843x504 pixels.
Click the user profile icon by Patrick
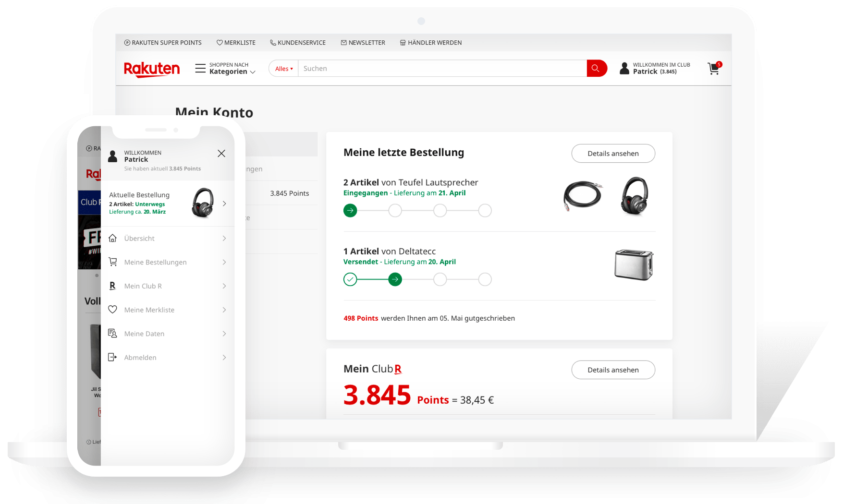[x=624, y=68]
